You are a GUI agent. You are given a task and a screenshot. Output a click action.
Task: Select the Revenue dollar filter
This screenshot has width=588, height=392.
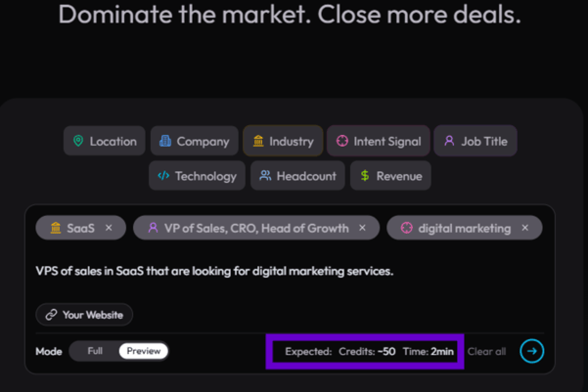(x=390, y=176)
